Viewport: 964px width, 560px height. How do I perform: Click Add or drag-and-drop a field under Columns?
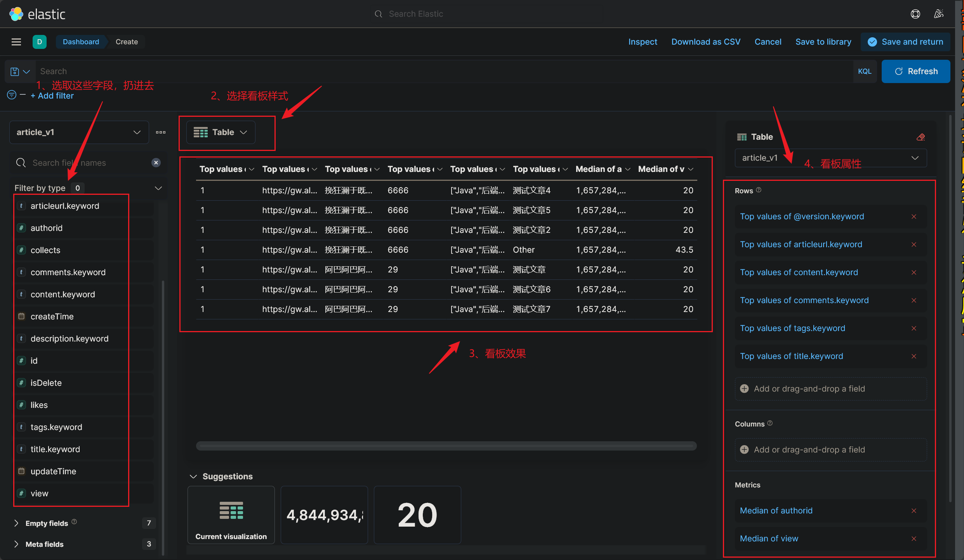click(830, 450)
